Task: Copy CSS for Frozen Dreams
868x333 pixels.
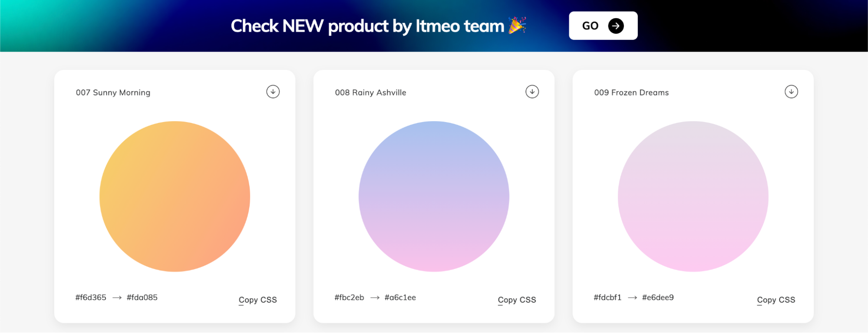Action: tap(776, 300)
